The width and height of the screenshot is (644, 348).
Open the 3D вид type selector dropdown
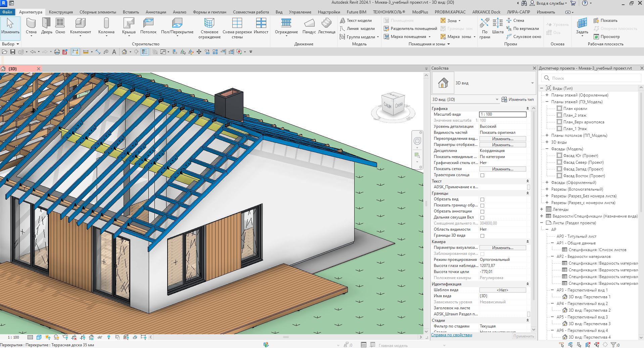(x=532, y=83)
